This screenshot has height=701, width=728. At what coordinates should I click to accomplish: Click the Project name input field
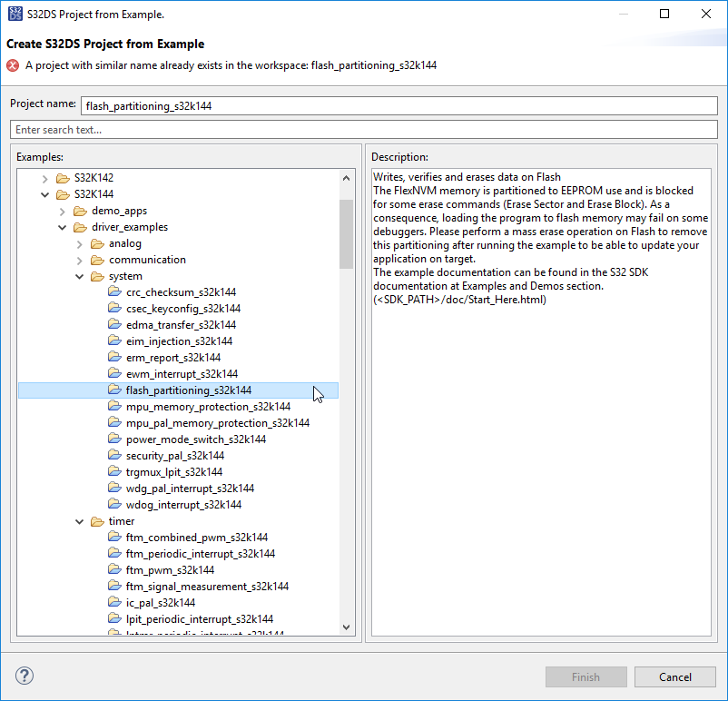click(398, 106)
